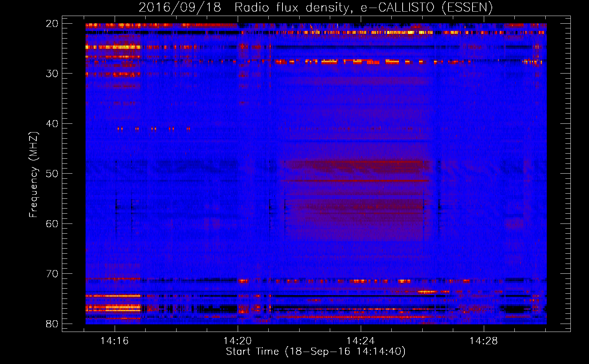This screenshot has width=589, height=364.
Task: Click the date 2016/09/18 in the title
Action: pyautogui.click(x=180, y=7)
